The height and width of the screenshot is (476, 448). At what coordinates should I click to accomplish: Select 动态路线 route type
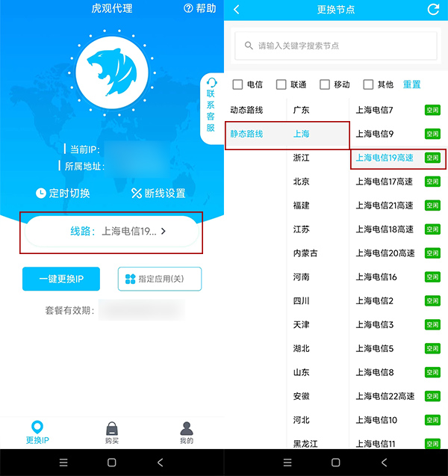pyautogui.click(x=246, y=110)
